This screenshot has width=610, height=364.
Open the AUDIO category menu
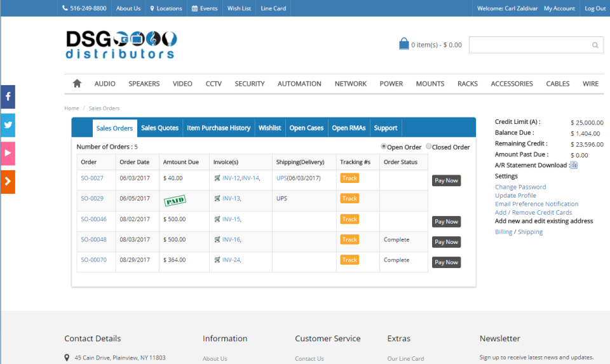(x=105, y=84)
